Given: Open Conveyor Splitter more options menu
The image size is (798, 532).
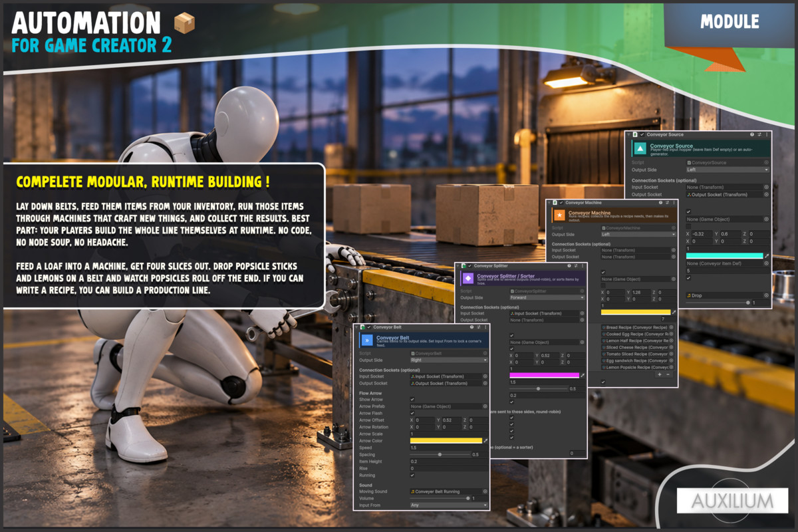Looking at the screenshot, I should point(583,266).
